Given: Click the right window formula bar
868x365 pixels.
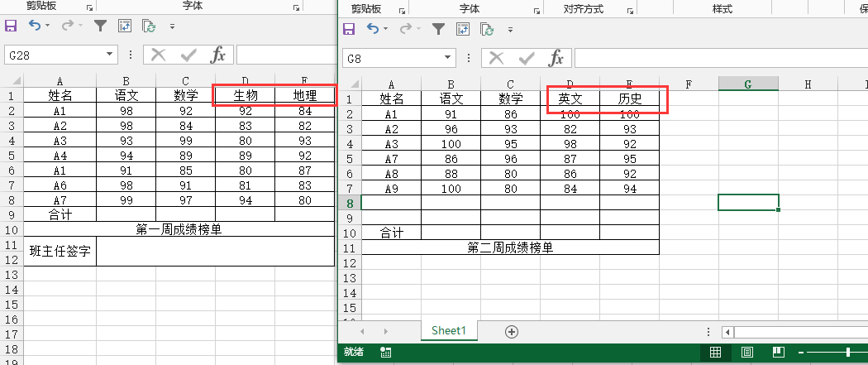Looking at the screenshot, I should pos(722,58).
